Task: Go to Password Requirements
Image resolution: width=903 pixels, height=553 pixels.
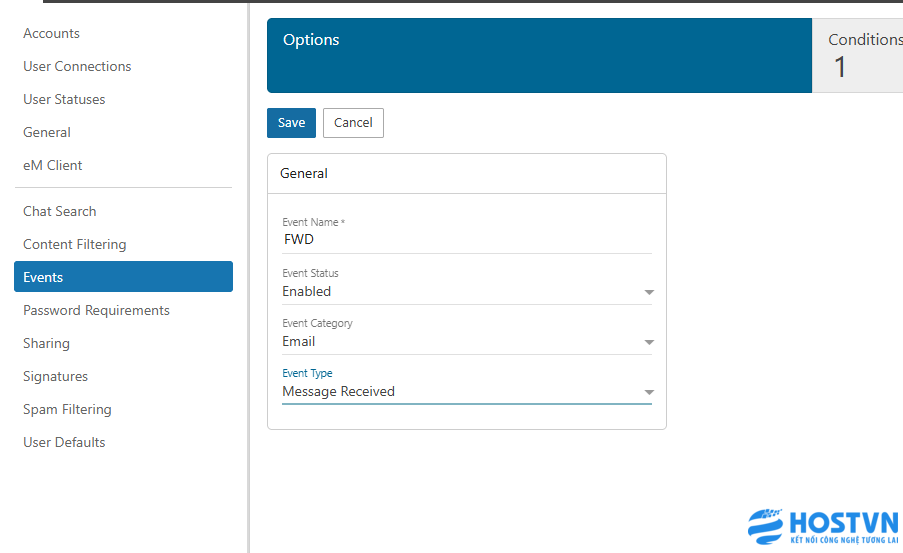Action: (x=96, y=310)
